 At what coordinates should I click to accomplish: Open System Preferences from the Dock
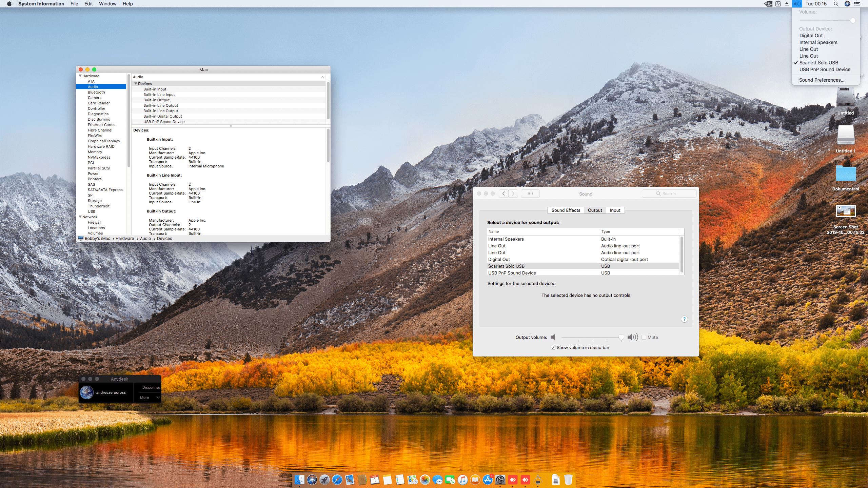(500, 479)
